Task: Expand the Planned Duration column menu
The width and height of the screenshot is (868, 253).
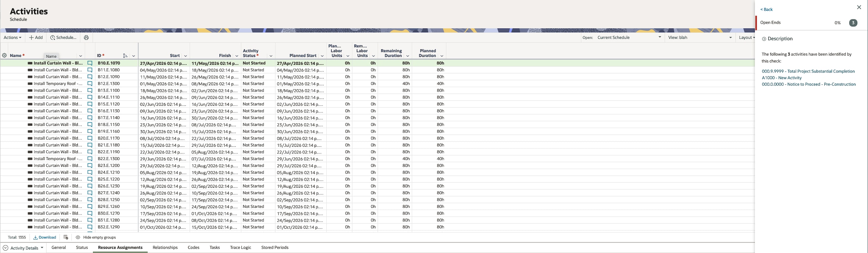Action: click(442, 56)
